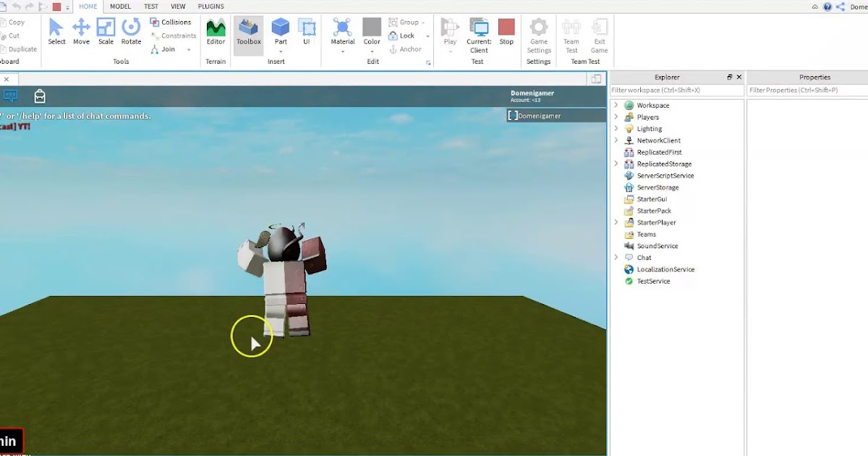Click the share icon in title bar
Screen dimensions: 868x456
tap(841, 7)
